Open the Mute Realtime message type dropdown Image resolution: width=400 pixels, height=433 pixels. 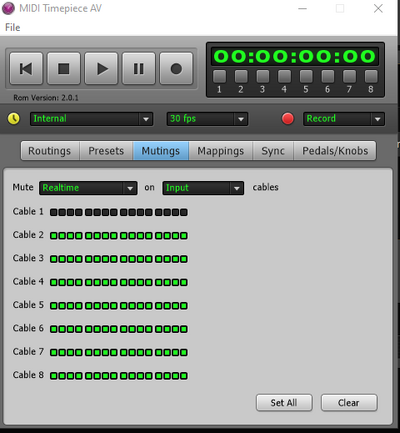point(88,188)
